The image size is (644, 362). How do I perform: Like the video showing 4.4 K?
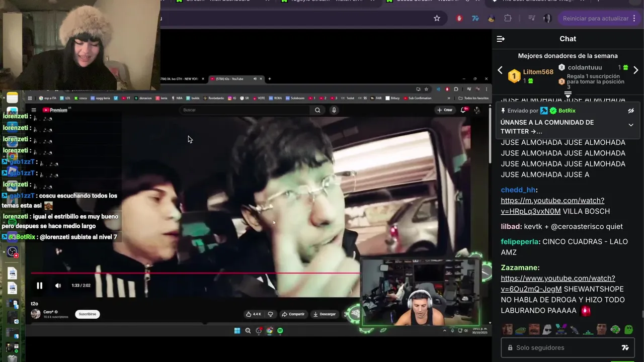coord(253,314)
